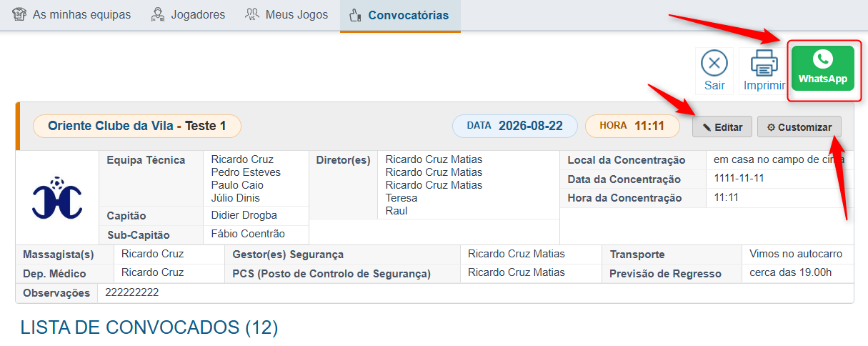Click the Gestor(es) Segurança label
This screenshot has height=346, width=868.
tap(288, 254)
